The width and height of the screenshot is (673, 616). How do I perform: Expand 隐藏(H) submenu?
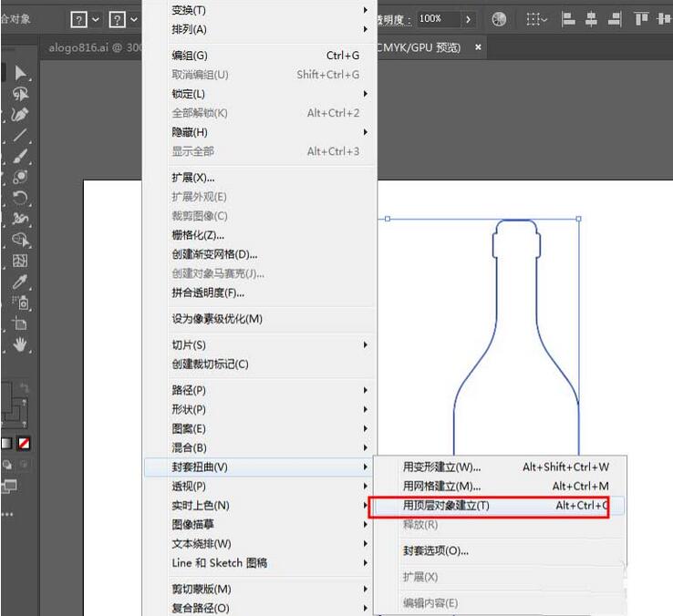[260, 132]
